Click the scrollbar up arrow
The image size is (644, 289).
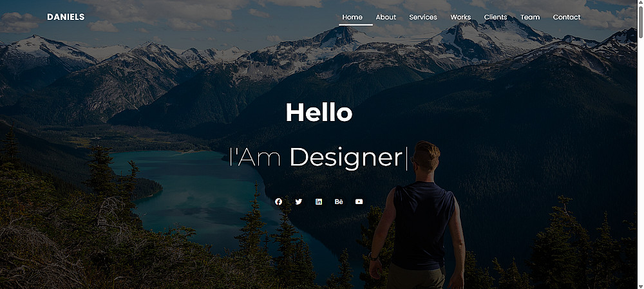(x=640, y=3)
